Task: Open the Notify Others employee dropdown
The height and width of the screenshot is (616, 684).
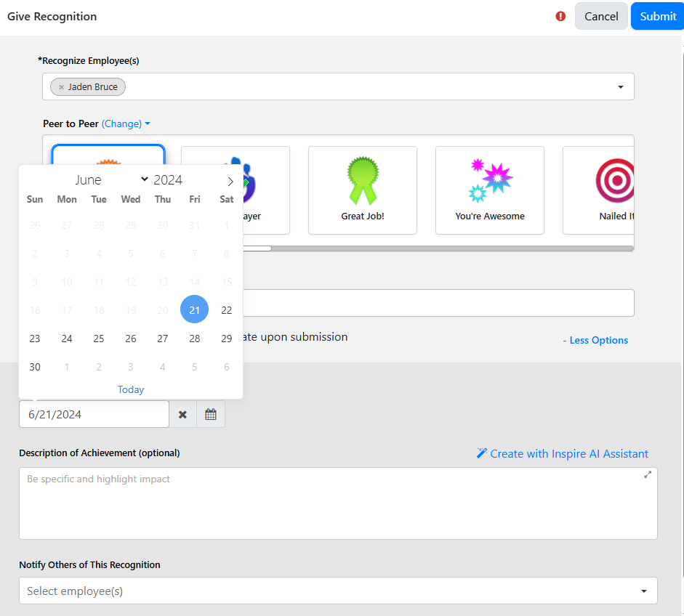Action: 338,591
